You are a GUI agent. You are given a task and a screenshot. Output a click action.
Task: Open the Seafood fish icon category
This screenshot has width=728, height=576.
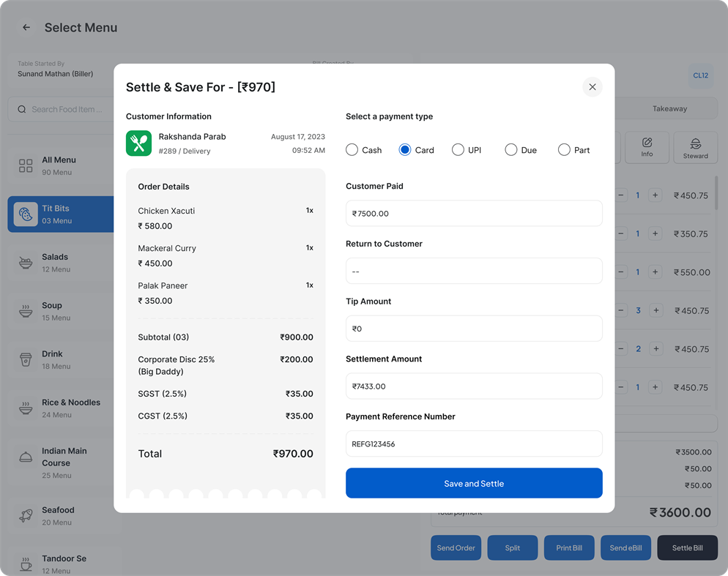[x=26, y=516]
